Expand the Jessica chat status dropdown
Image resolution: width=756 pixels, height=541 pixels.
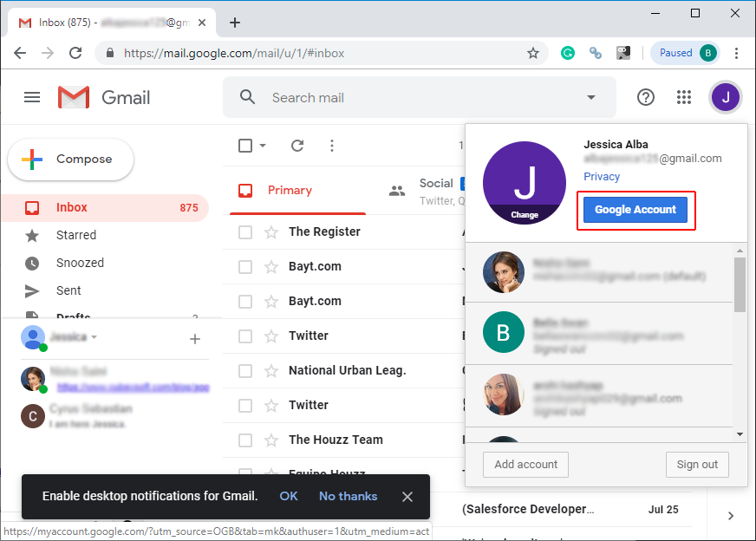tap(94, 337)
